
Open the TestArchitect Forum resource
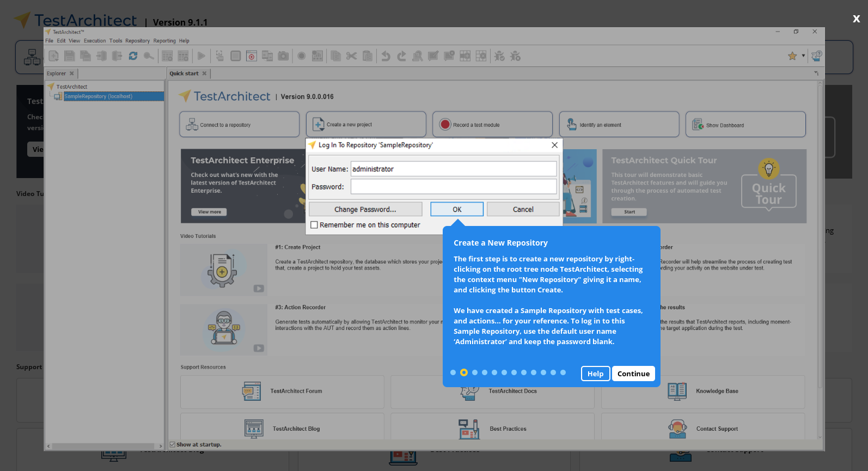coord(282,392)
